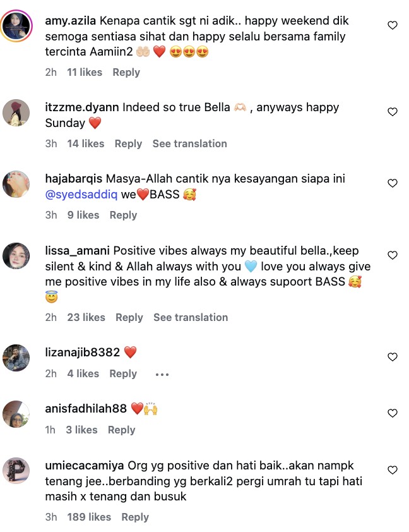Like itzzme.dyann's comment with the heart
The height and width of the screenshot is (532, 409).
coord(392,112)
